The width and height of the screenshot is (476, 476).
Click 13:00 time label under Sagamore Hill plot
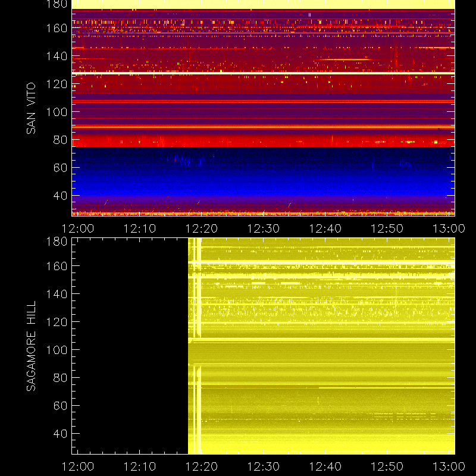[x=449, y=466]
